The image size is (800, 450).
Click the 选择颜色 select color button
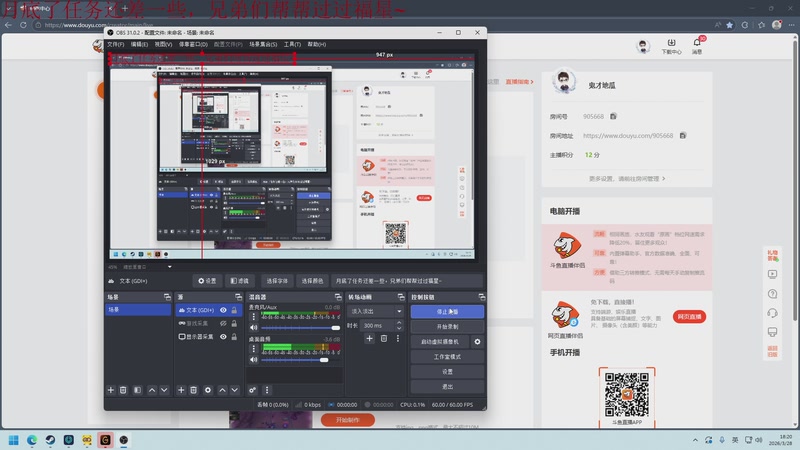312,281
